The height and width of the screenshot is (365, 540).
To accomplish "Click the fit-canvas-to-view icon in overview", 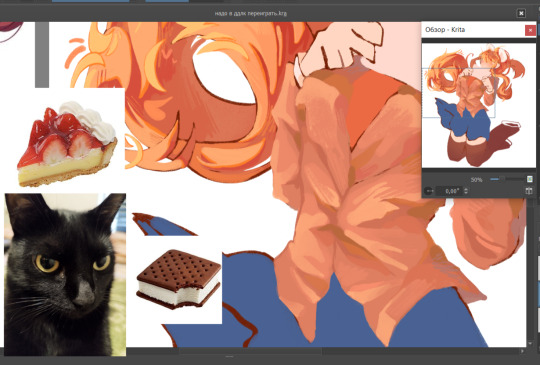I will (530, 179).
